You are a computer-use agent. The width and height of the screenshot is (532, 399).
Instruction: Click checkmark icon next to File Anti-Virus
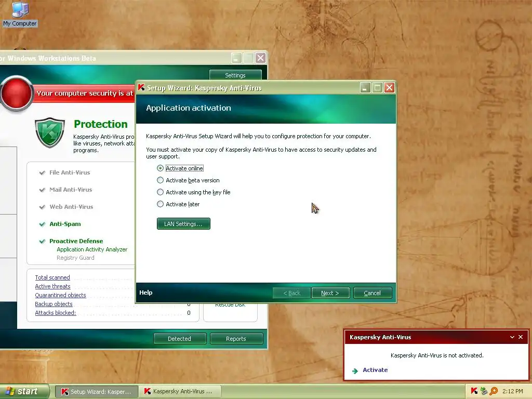pos(42,172)
